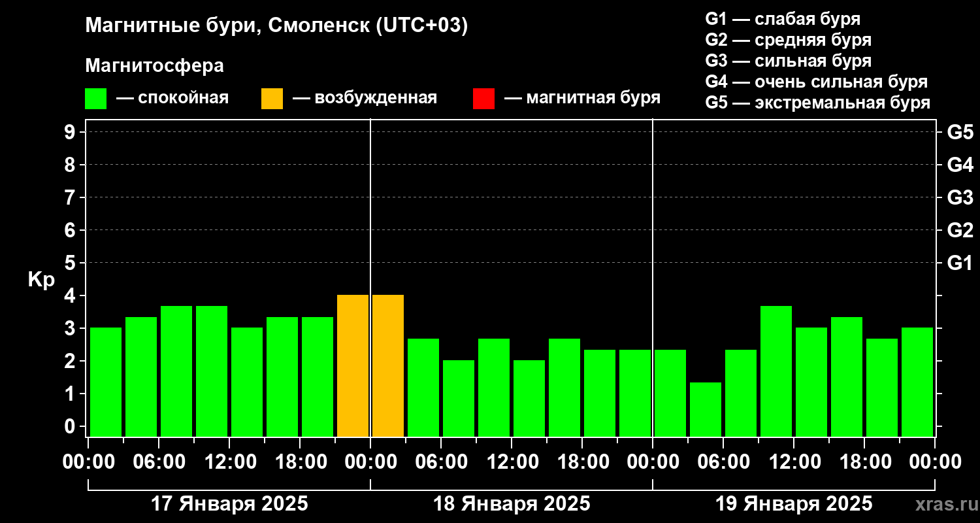
Task: Click the '06:00' time label under 17 January
Action: (159, 462)
